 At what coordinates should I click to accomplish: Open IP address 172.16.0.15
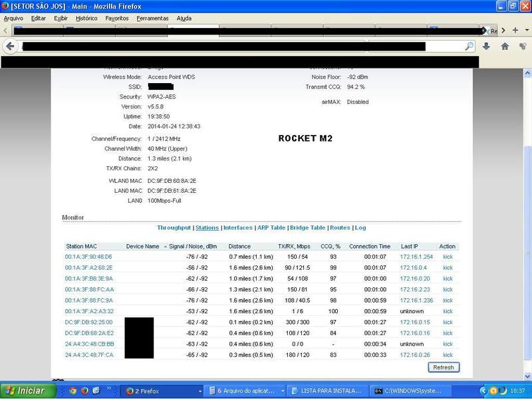pos(414,322)
